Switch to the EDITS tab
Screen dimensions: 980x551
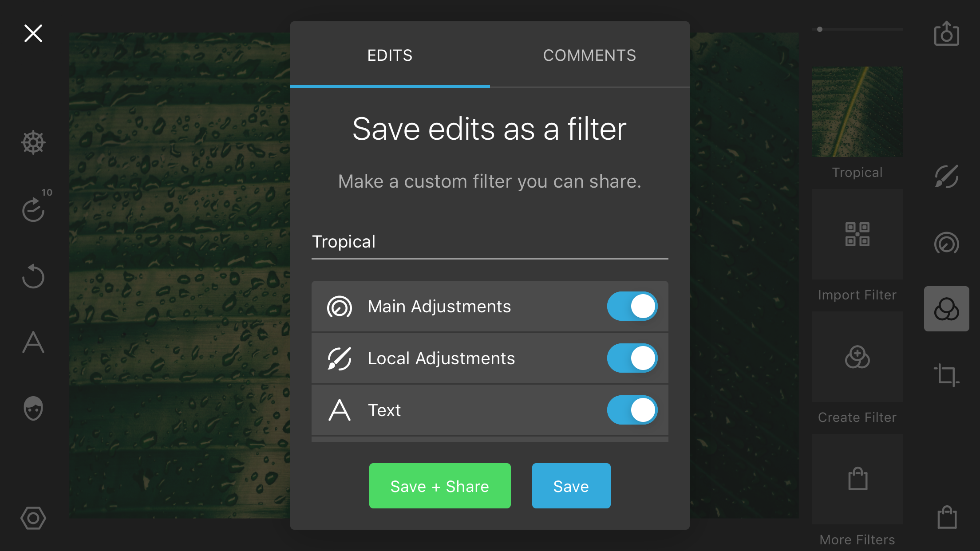[390, 55]
